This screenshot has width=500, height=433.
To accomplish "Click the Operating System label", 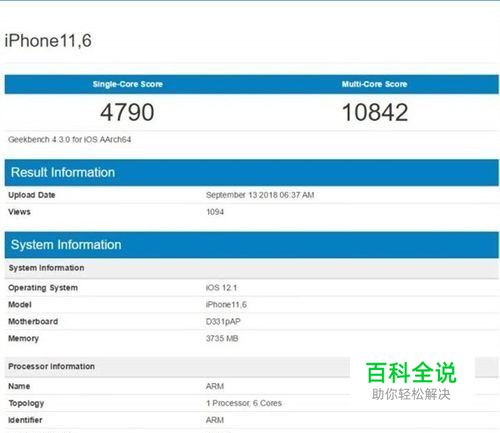I will [x=43, y=288].
